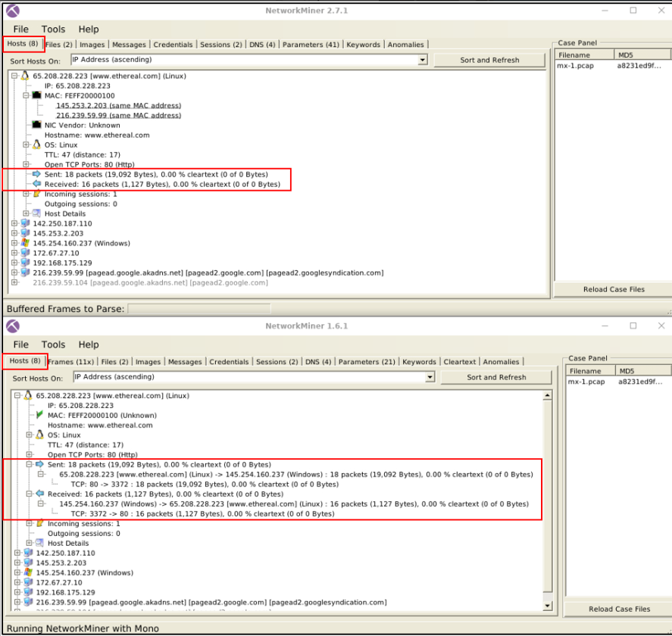Image resolution: width=672 pixels, height=636 pixels.
Task: Expand the 192.168.175.129 host in 2.7.1 window
Action: [x=14, y=263]
